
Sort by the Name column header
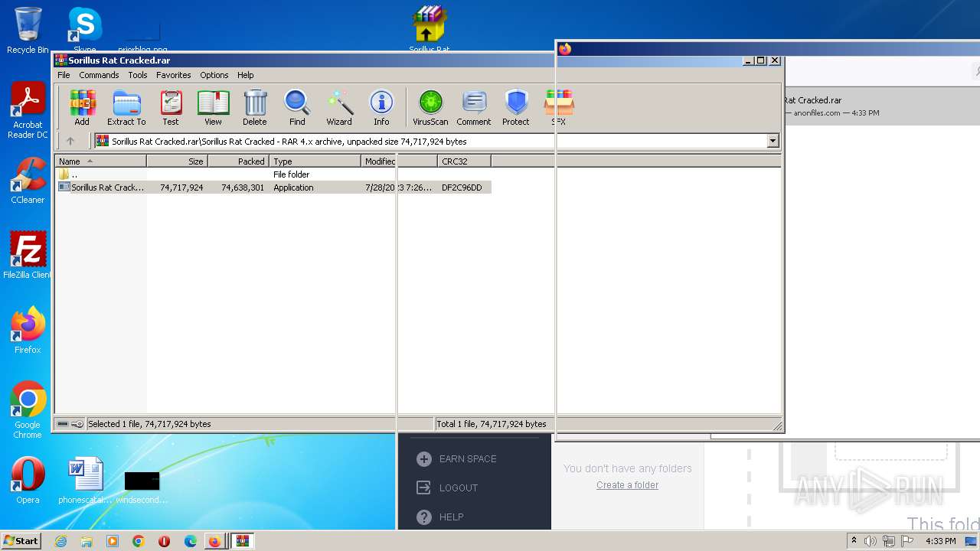(x=100, y=161)
